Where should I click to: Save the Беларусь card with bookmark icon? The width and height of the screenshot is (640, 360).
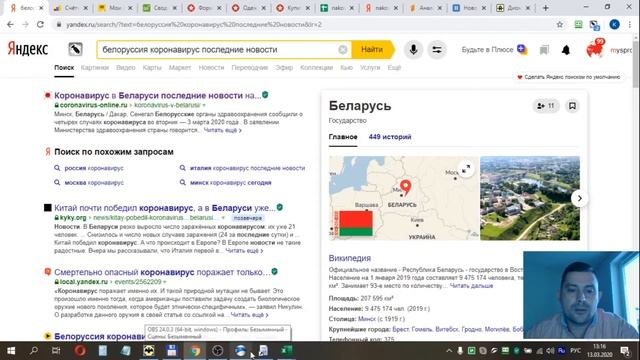[x=572, y=106]
